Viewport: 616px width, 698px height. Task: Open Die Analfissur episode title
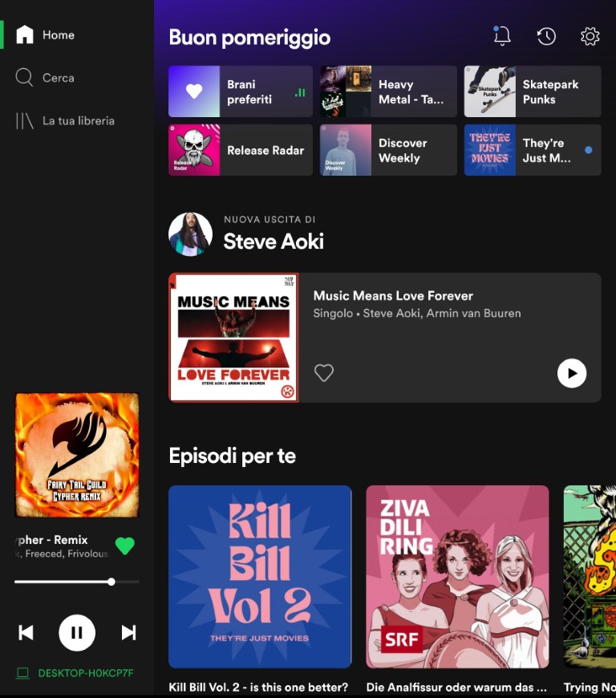(x=456, y=687)
